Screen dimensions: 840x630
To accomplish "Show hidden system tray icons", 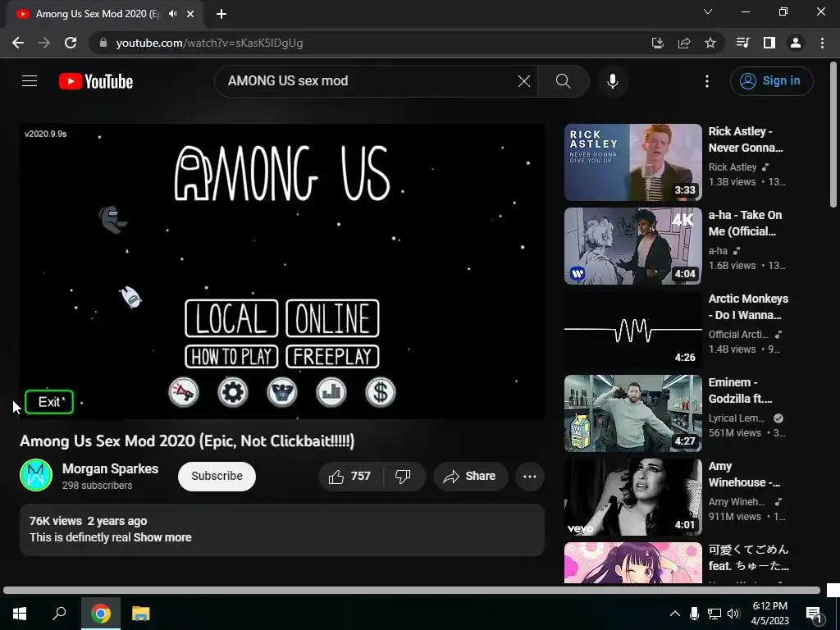I will coord(675,614).
